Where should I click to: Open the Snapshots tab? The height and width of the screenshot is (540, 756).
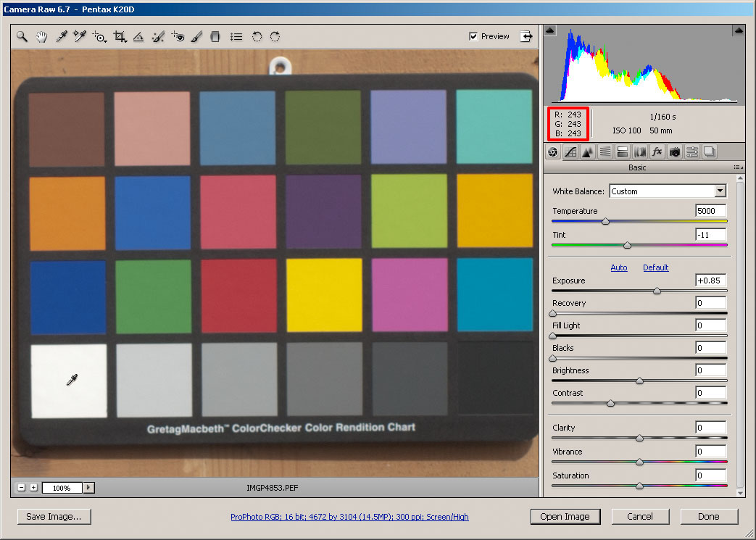[x=709, y=152]
